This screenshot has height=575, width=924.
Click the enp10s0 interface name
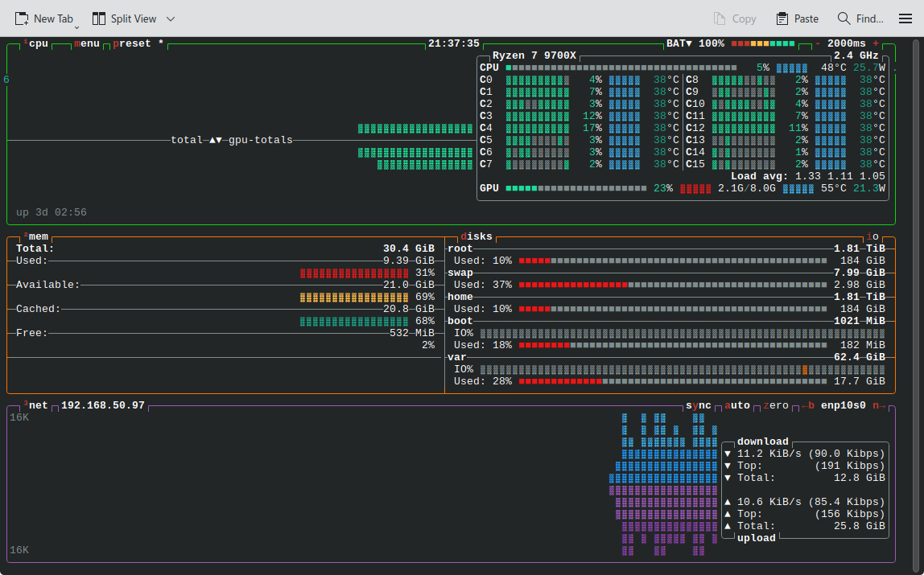pyautogui.click(x=844, y=405)
